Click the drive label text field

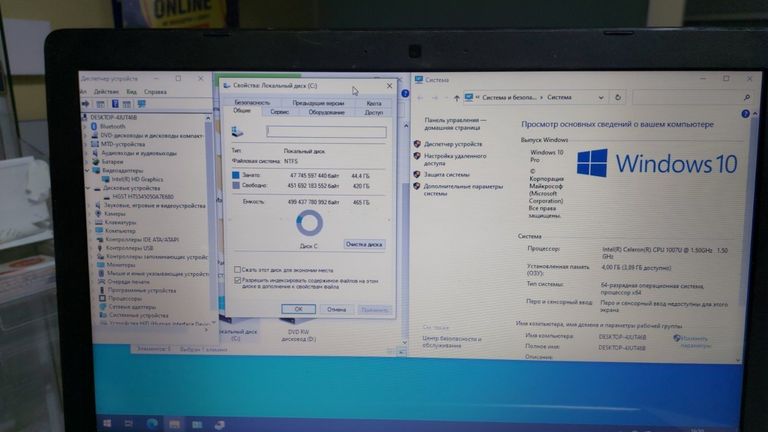point(326,131)
